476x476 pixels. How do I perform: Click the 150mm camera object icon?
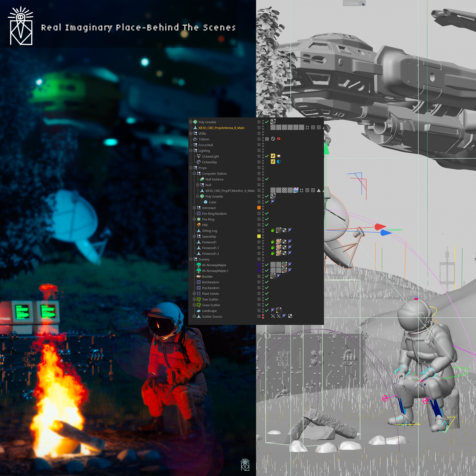tap(195, 139)
